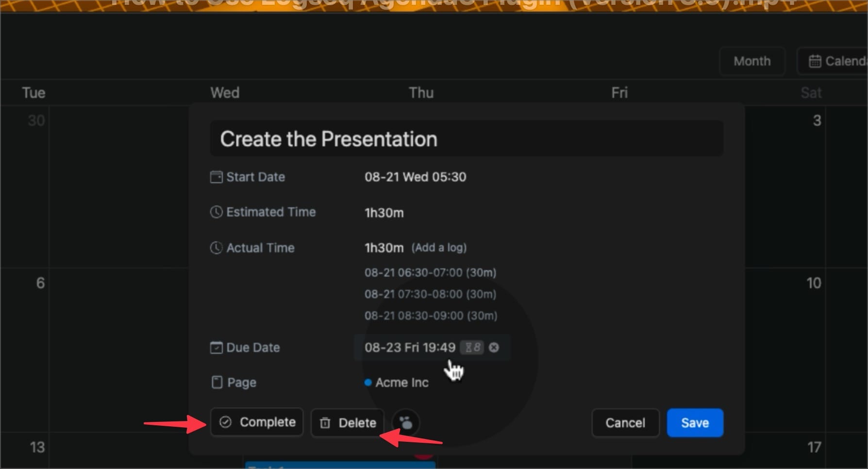Select log 08-21 07:30-08:00 (30m)
Screen dimensions: 868x469
pyautogui.click(x=431, y=294)
